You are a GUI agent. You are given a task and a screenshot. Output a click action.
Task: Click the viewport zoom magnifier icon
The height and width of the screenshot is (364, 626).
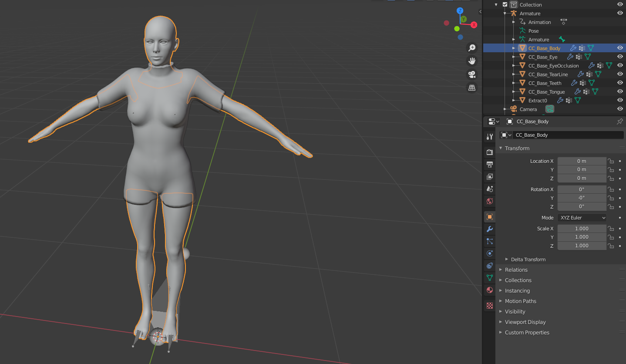point(472,48)
